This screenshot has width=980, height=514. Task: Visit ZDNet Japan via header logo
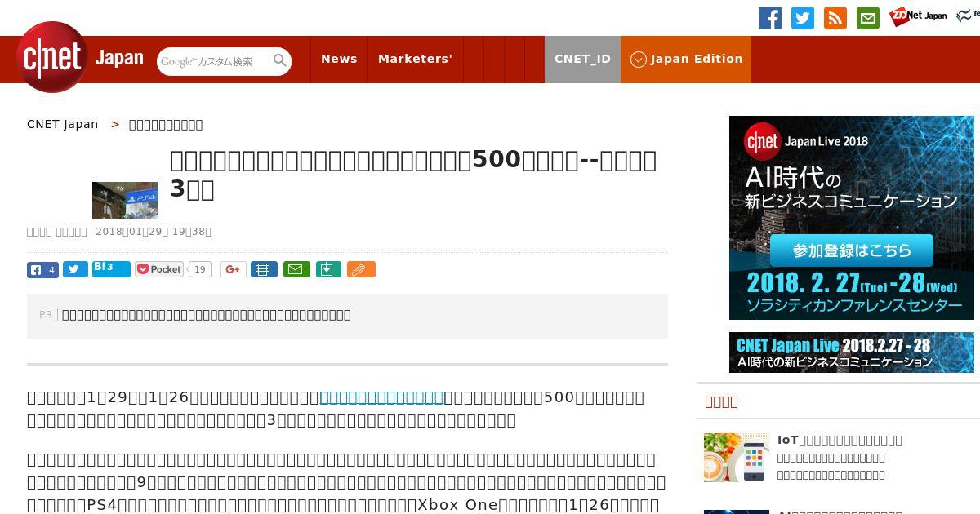[918, 16]
